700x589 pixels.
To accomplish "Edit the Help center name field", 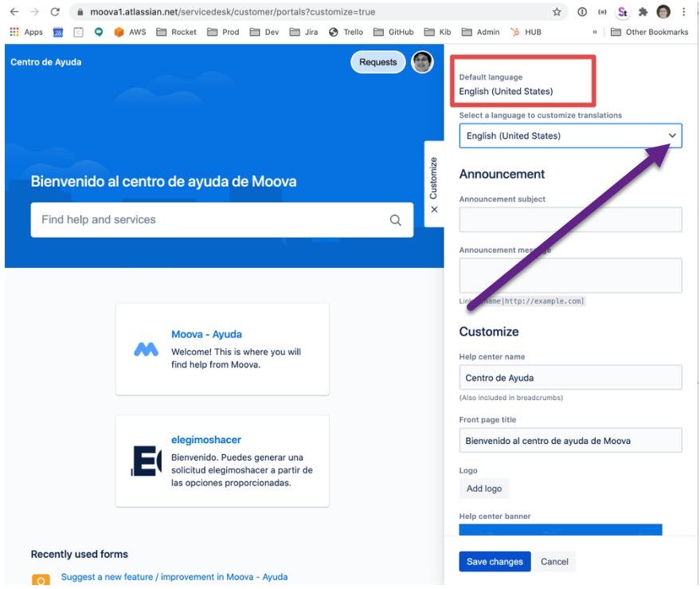I will (570, 378).
